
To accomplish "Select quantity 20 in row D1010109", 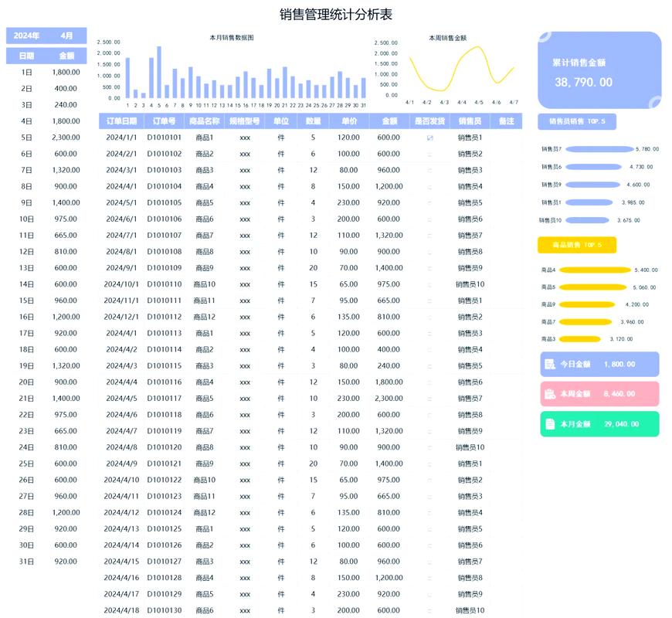I will click(314, 268).
